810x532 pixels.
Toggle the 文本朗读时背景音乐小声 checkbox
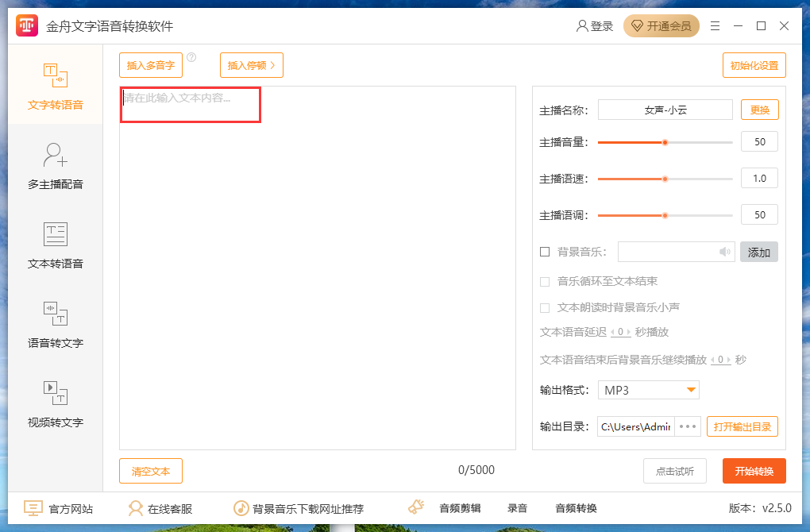(x=545, y=308)
